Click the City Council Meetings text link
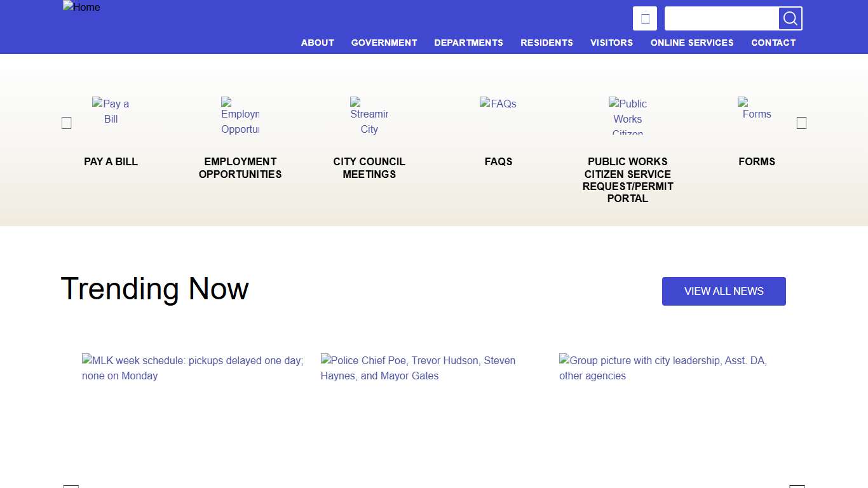Viewport: 868px width, 488px height. [x=369, y=168]
